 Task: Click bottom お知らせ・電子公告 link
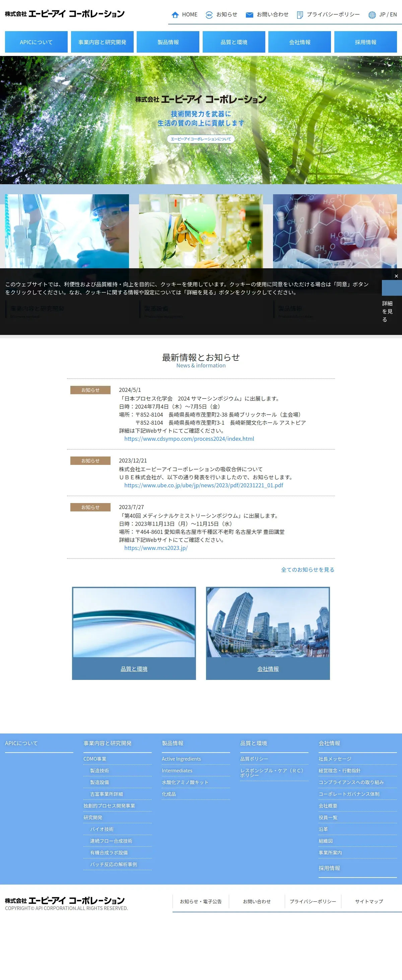point(201,901)
